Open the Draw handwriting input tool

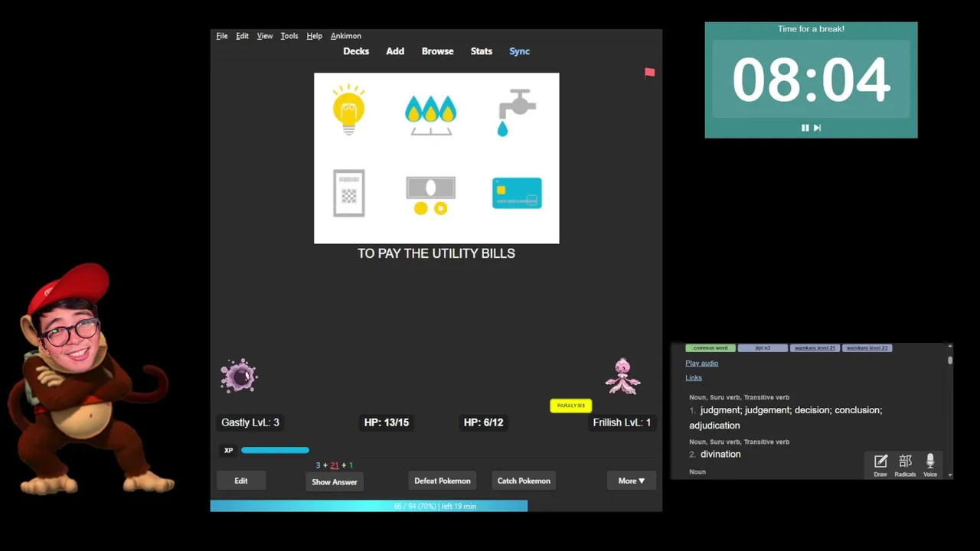click(x=880, y=465)
